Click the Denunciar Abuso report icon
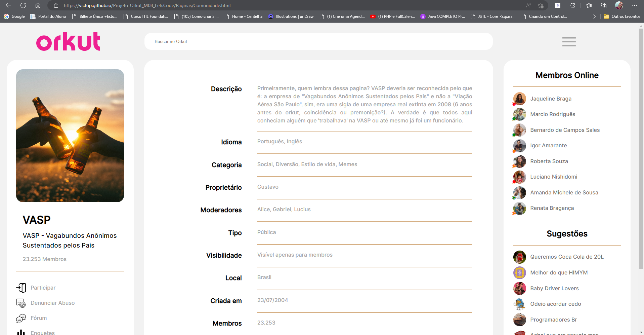This screenshot has width=644, height=335. coord(21,303)
